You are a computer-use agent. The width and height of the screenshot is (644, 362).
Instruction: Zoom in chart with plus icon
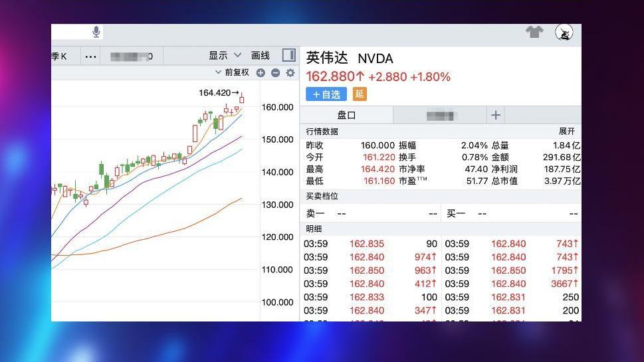(x=261, y=72)
